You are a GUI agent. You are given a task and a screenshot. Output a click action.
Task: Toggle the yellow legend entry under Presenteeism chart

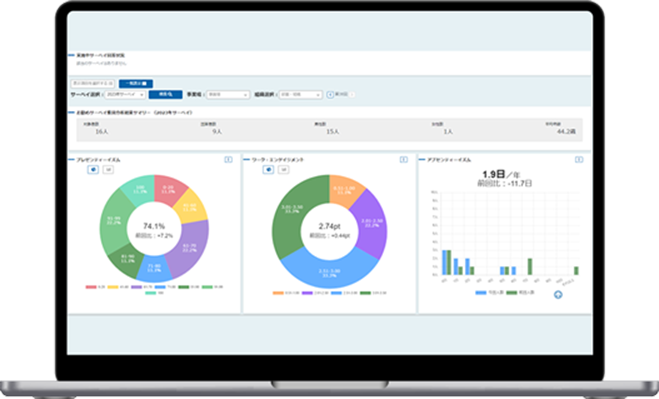point(118,287)
